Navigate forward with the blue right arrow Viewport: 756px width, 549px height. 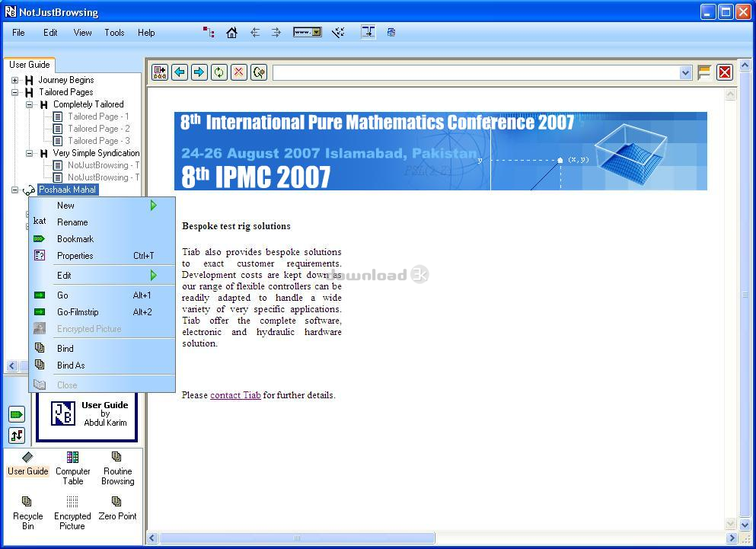coord(199,72)
